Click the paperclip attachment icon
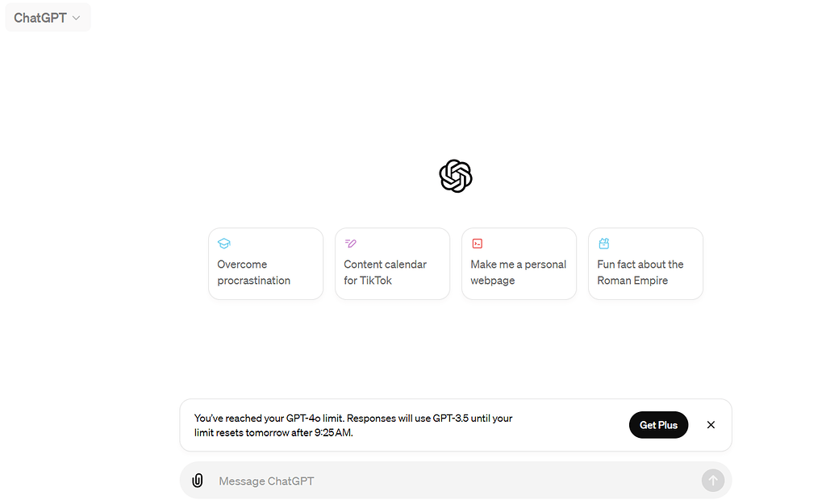Viewport: 826px width, 504px height. [x=198, y=480]
